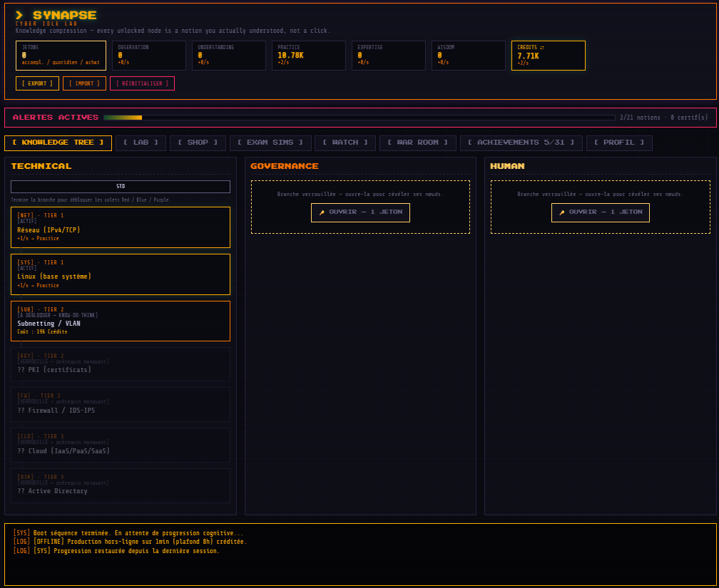This screenshot has width=719, height=588.
Task: Open the PROFIL tab
Action: (619, 143)
